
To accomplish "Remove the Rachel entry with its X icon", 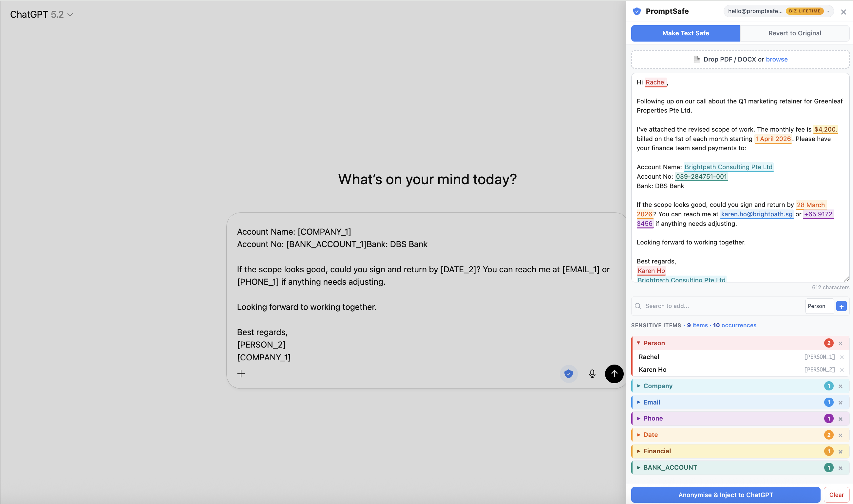I will pyautogui.click(x=842, y=357).
